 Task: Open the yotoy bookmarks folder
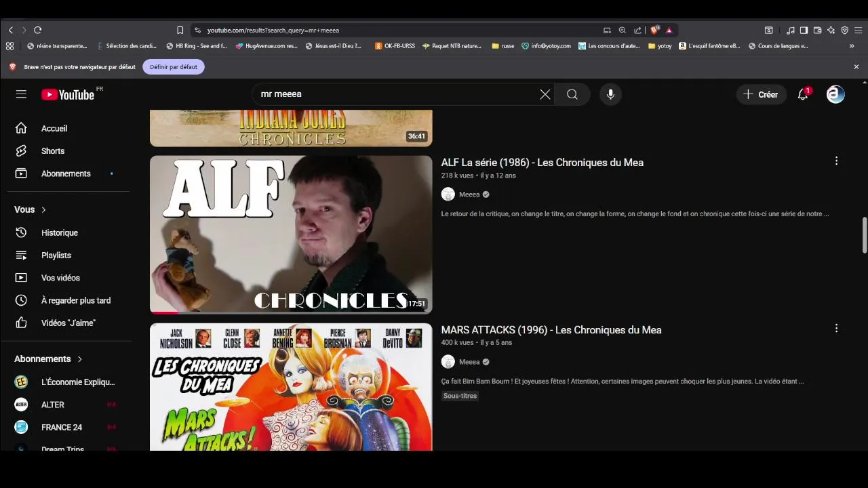(660, 46)
